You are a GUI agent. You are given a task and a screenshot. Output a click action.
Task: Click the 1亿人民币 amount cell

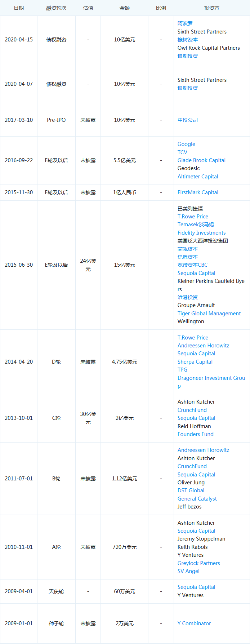click(x=125, y=192)
